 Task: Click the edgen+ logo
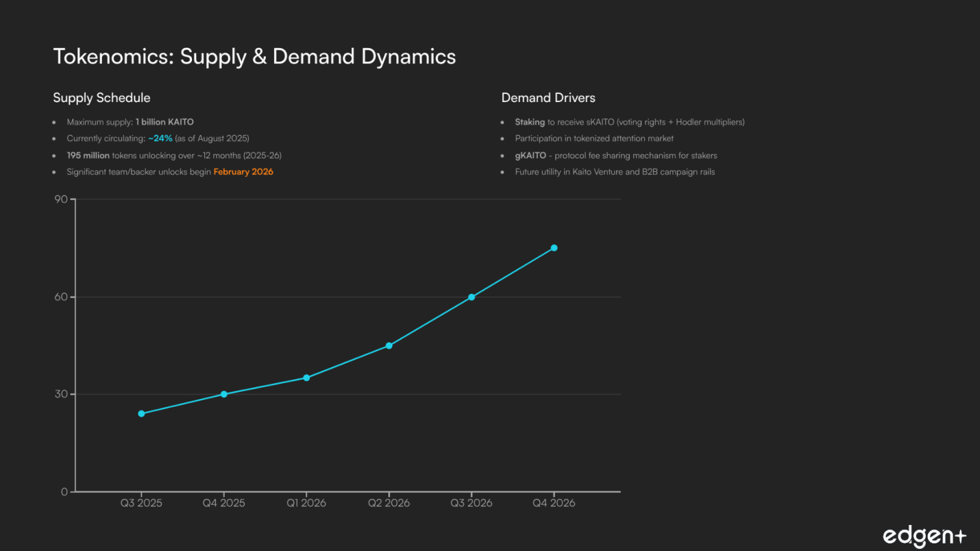(x=924, y=536)
